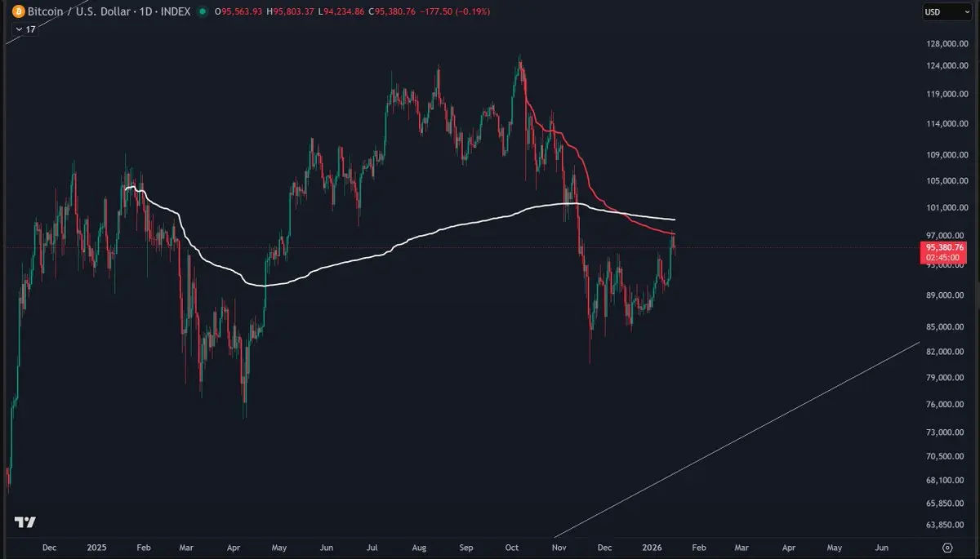The width and height of the screenshot is (980, 559).
Task: Click the green market status dot
Action: click(x=202, y=11)
